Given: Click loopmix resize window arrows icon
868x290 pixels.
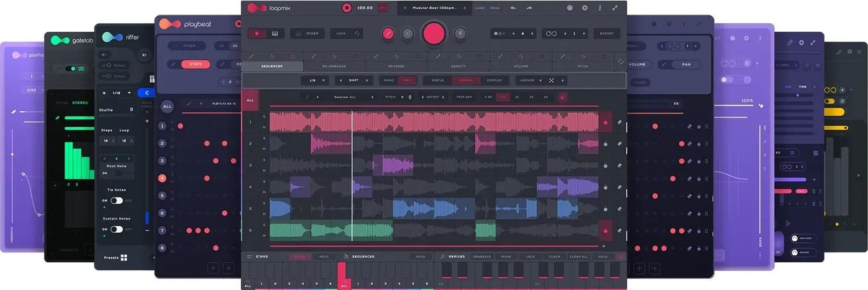Looking at the screenshot, I should (x=615, y=8).
